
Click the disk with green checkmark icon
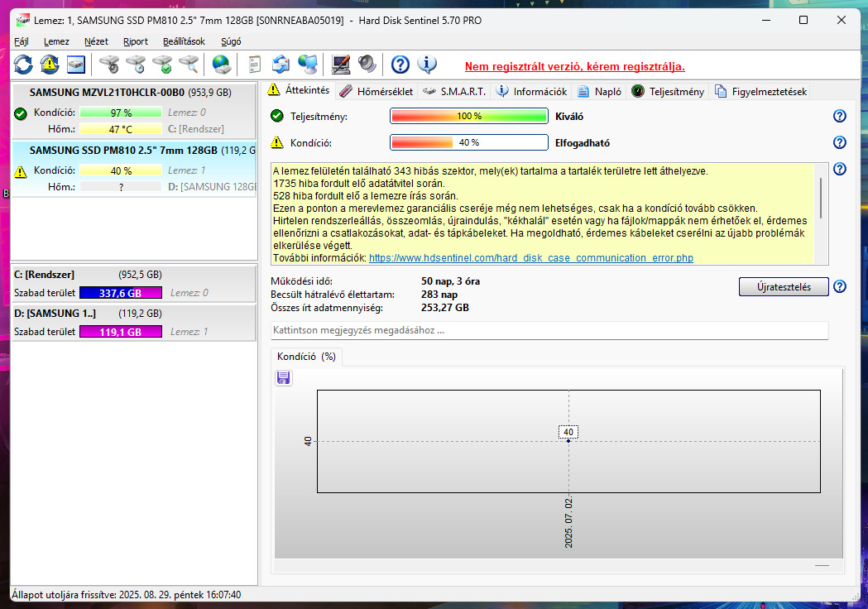click(163, 65)
